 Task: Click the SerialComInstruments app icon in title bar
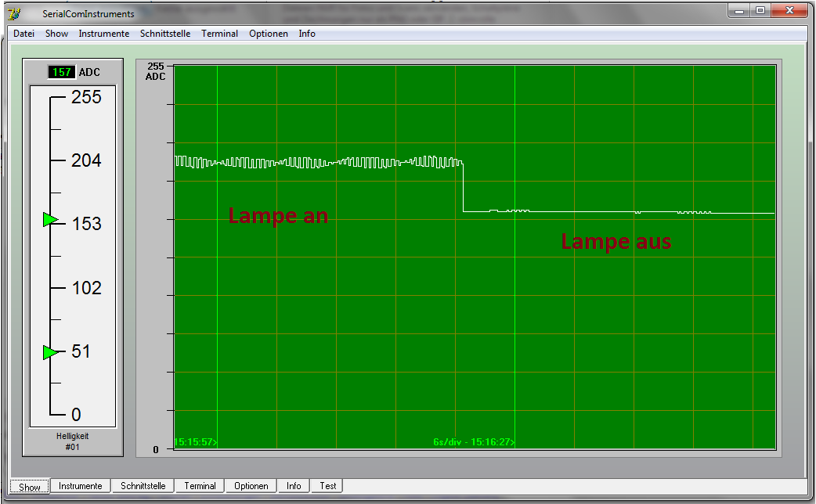point(15,13)
